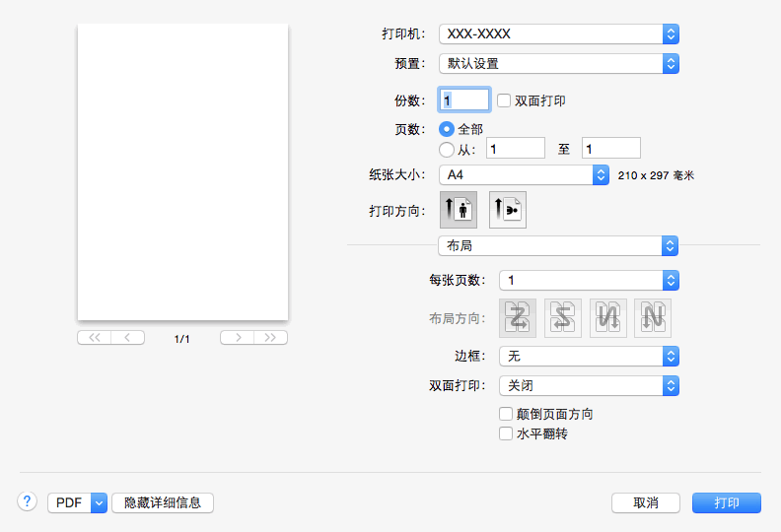This screenshot has height=532, width=781.
Task: Click the blank page preview
Action: click(x=182, y=172)
